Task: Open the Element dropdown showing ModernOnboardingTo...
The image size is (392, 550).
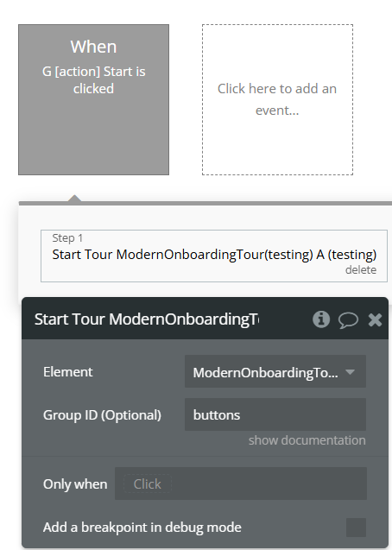Action: point(275,371)
